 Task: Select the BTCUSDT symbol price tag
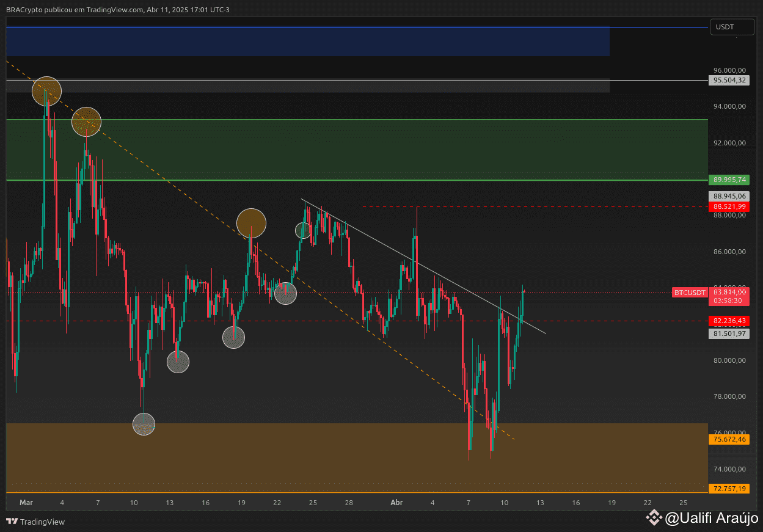click(690, 293)
